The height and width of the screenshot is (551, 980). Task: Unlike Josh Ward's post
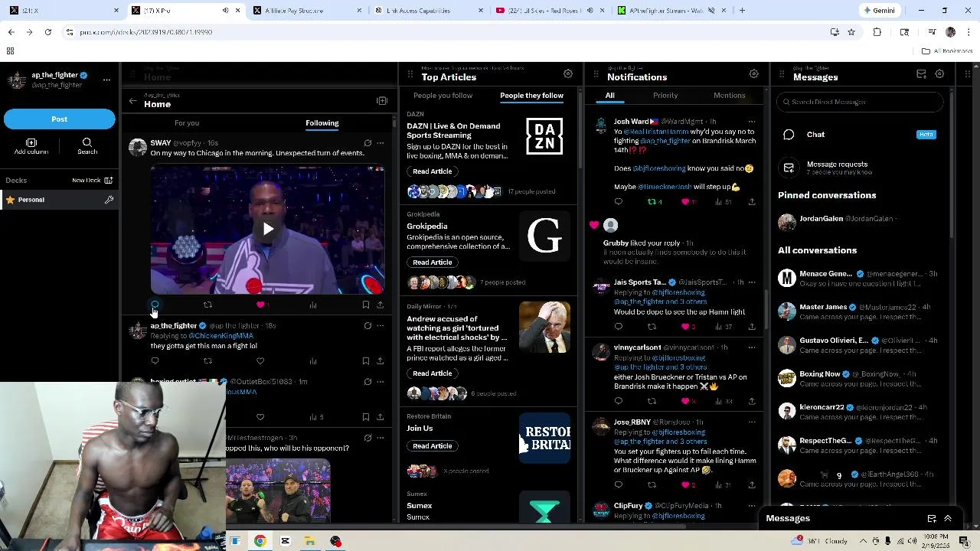(x=685, y=202)
